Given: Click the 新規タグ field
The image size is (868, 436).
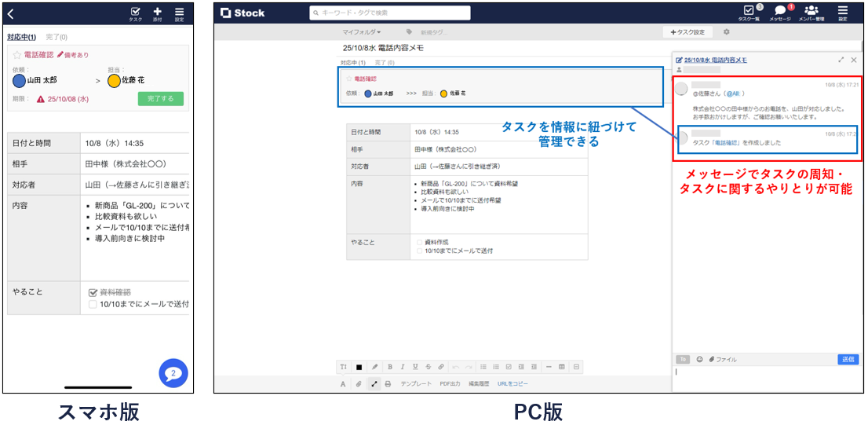Looking at the screenshot, I should click(433, 32).
